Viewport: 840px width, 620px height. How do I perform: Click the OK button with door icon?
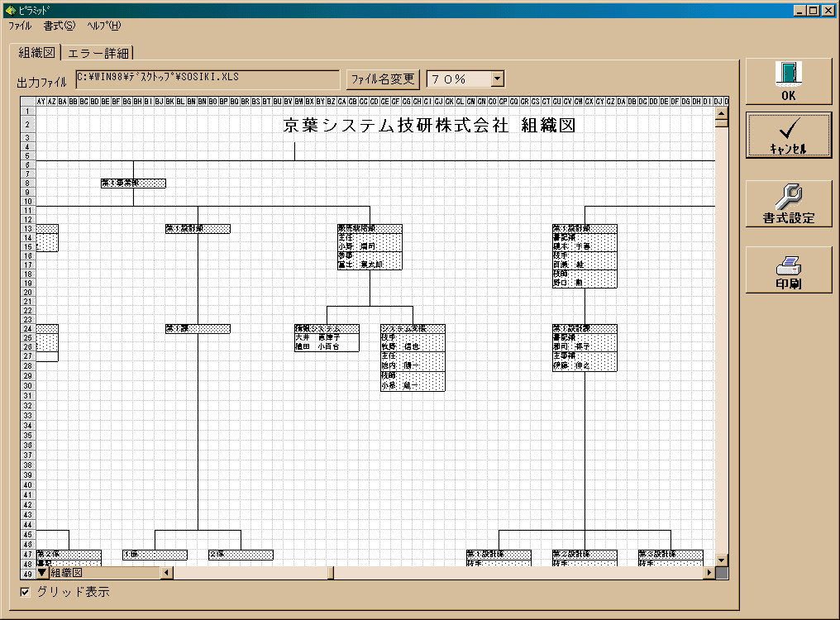click(789, 82)
